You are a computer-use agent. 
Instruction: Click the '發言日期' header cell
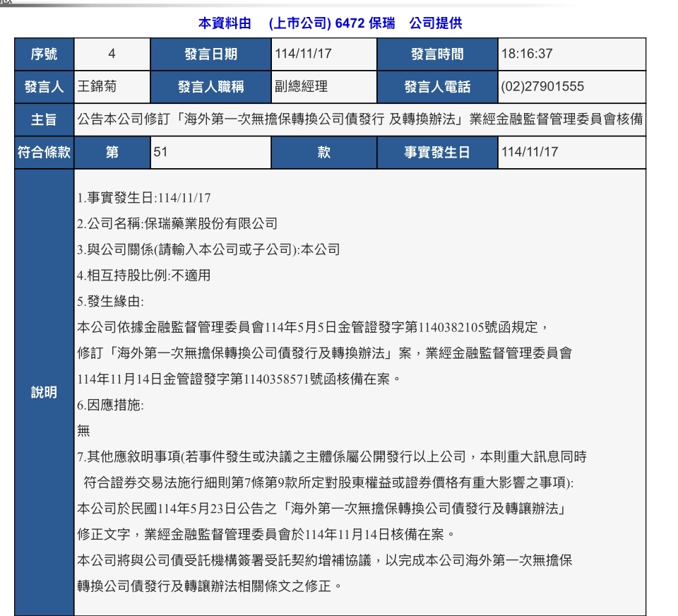[210, 54]
